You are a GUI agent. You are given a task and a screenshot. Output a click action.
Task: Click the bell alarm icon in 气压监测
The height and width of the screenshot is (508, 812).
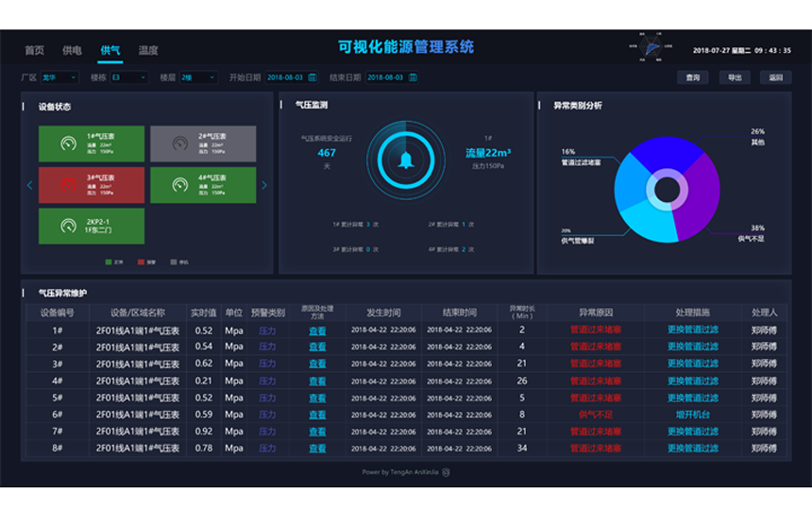406,161
